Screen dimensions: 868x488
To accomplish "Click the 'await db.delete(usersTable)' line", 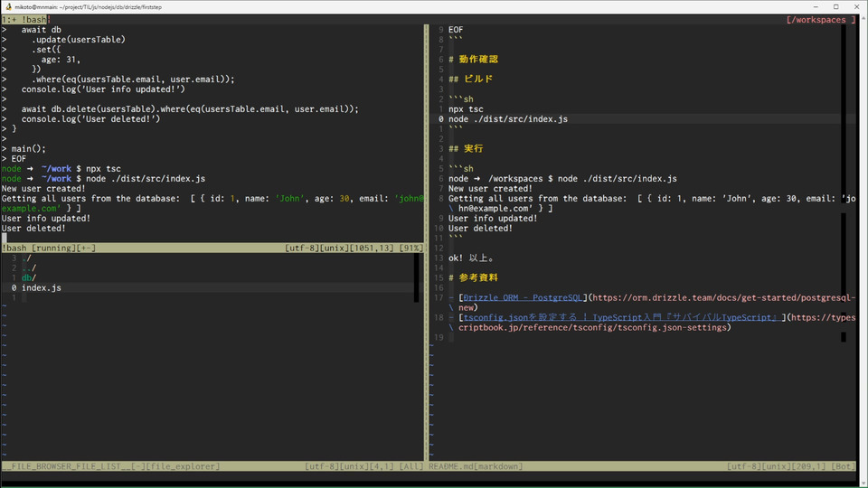I will coord(190,109).
